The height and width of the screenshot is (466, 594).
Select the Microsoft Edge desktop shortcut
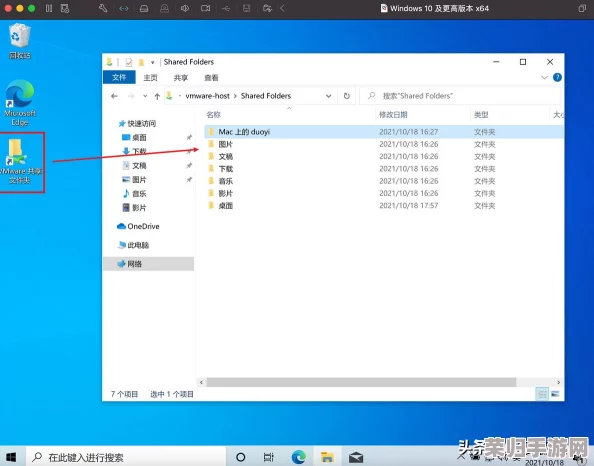(x=20, y=103)
